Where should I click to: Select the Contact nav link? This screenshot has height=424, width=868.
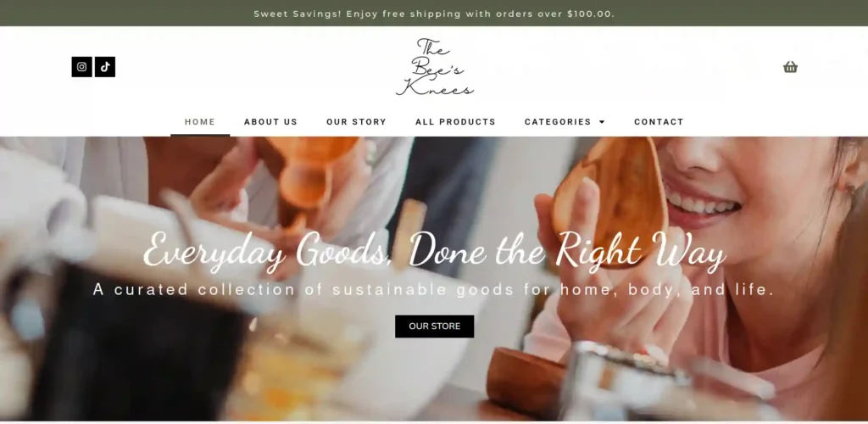click(x=659, y=122)
